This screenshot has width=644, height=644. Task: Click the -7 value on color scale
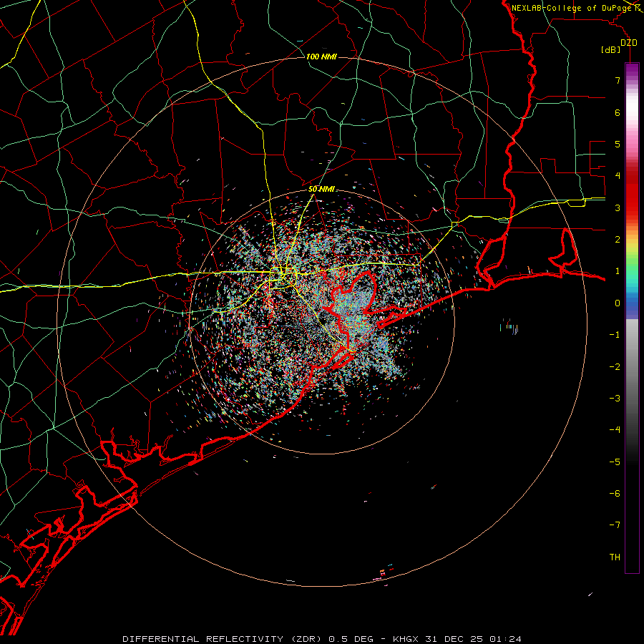[x=615, y=525]
